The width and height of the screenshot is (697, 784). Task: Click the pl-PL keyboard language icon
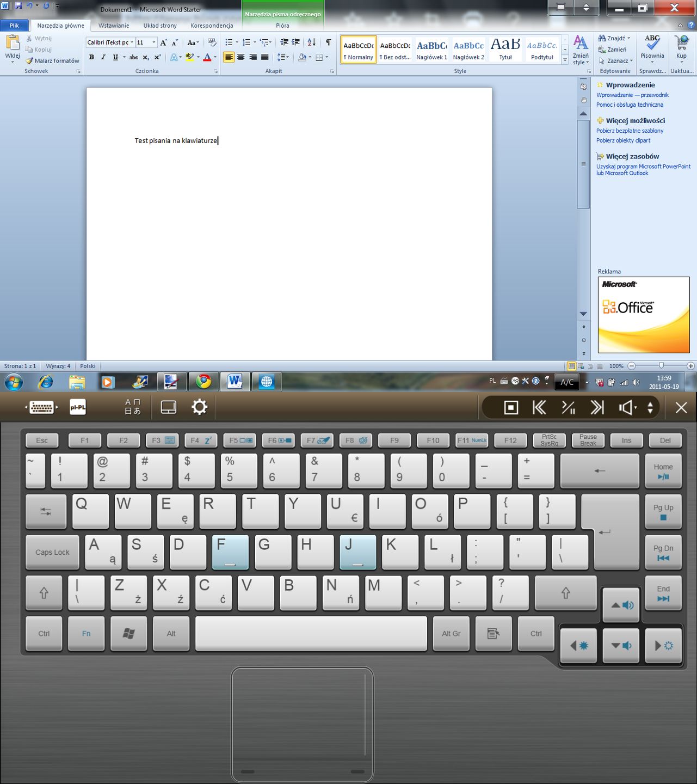(78, 407)
